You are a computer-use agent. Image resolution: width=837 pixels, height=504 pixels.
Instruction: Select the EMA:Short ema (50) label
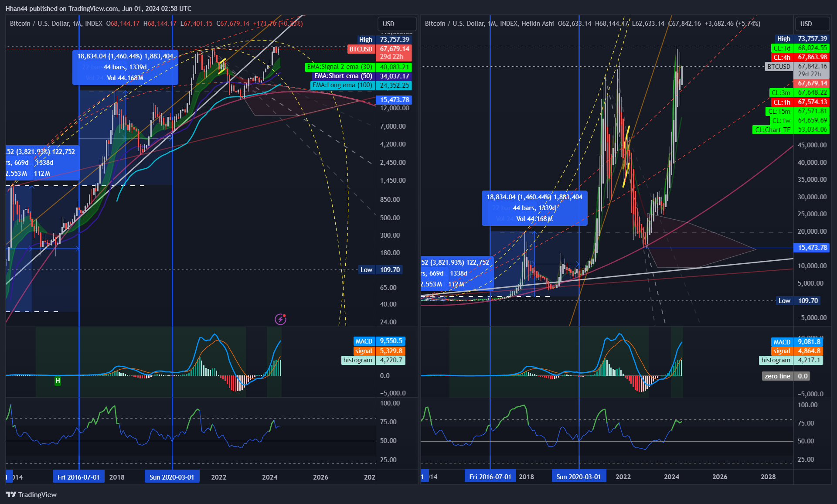(x=361, y=76)
